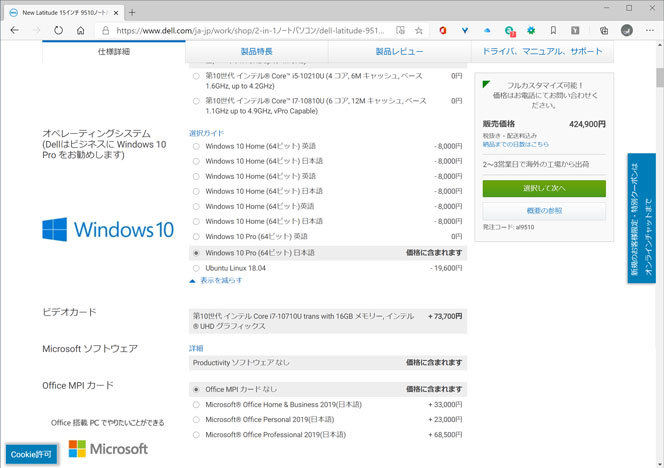
Task: Click the Office MPI カード section heading
Action: click(78, 385)
